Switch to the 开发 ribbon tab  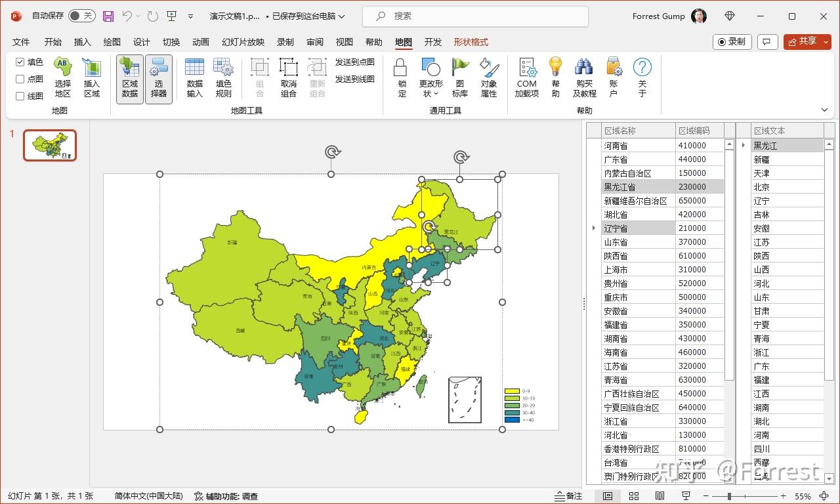432,41
